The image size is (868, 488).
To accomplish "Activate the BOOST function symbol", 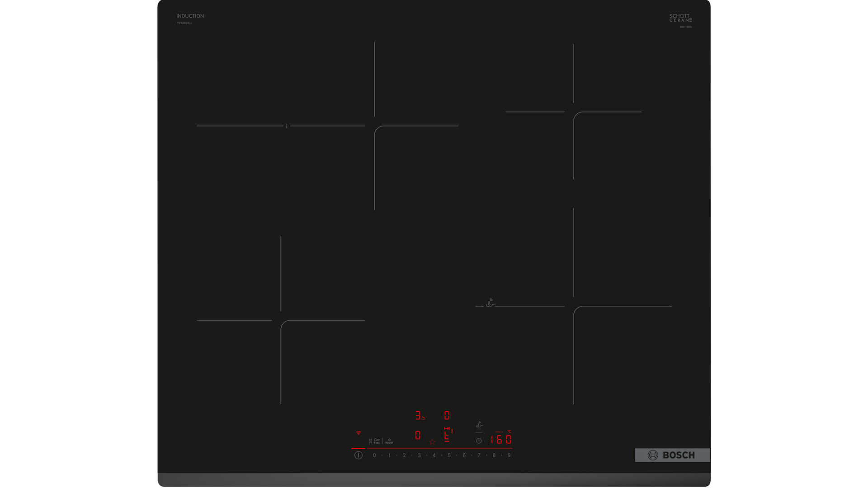I will [x=389, y=441].
